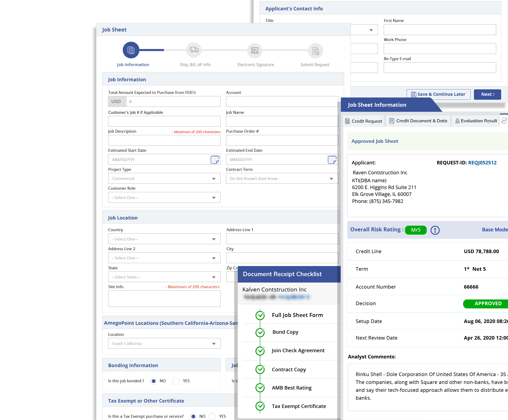Click the Credit Request tab icon
Viewport: 508px width, 420px height.
[348, 121]
